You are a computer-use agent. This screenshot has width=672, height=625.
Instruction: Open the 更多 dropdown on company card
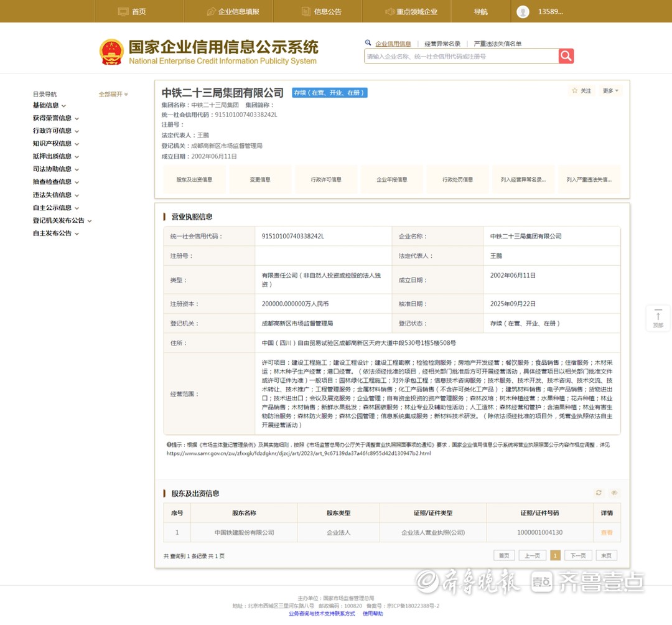click(610, 91)
